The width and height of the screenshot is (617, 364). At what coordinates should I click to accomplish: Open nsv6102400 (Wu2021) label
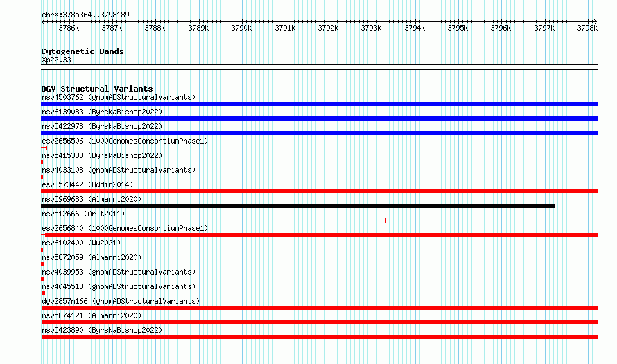click(x=81, y=243)
